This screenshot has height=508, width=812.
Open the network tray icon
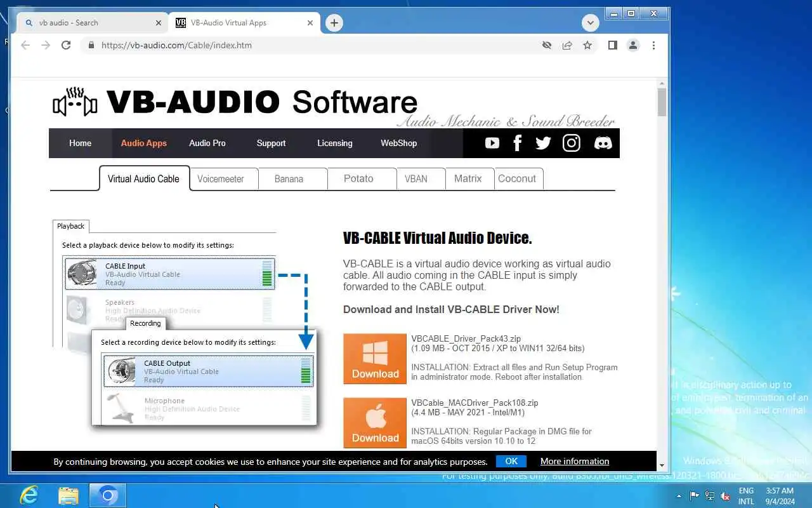pyautogui.click(x=710, y=497)
